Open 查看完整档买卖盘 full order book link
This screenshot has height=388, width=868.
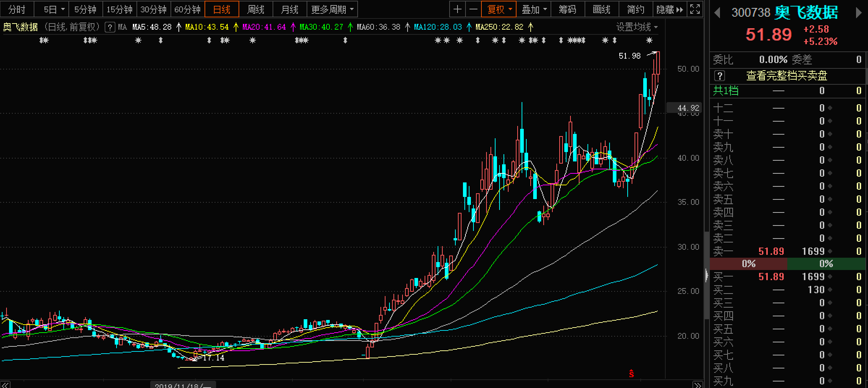coord(787,76)
